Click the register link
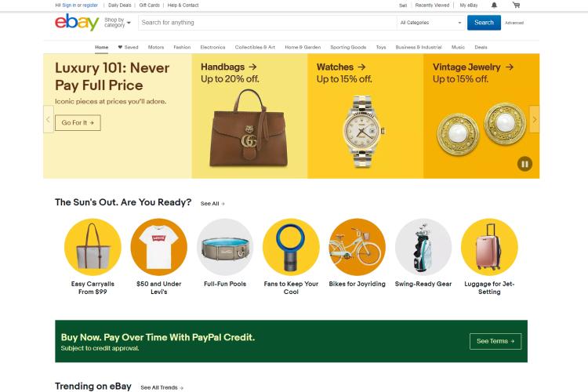The image size is (588, 392). [90, 5]
